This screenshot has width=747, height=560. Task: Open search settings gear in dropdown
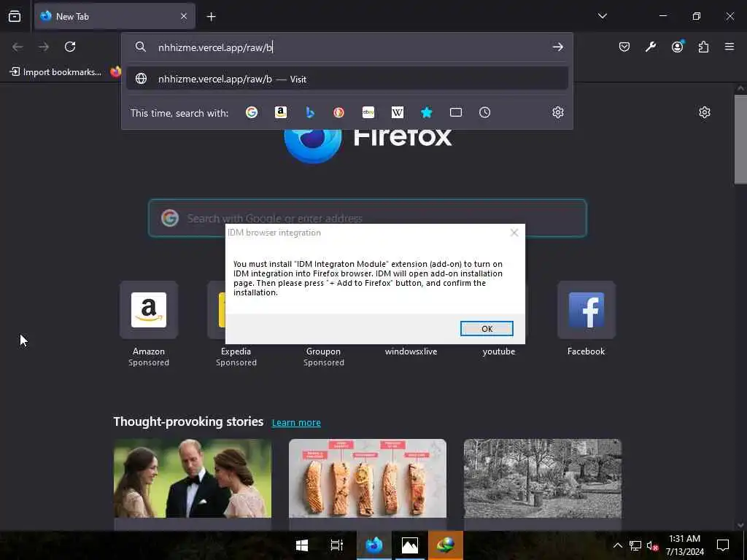tap(558, 112)
